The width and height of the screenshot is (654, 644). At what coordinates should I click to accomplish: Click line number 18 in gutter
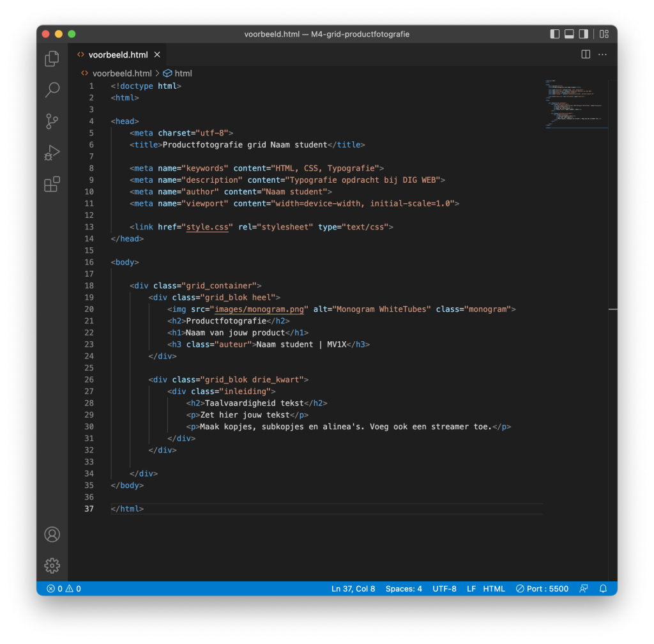coord(89,286)
